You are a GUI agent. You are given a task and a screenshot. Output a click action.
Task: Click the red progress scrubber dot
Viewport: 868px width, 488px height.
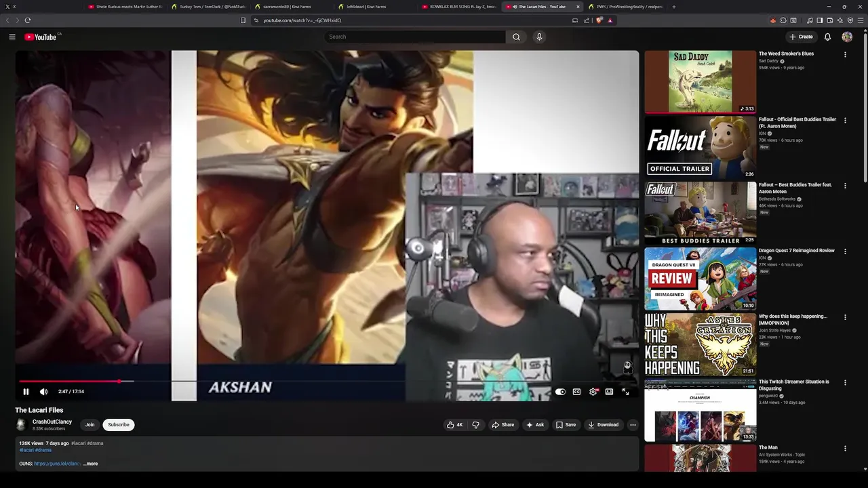click(x=119, y=381)
